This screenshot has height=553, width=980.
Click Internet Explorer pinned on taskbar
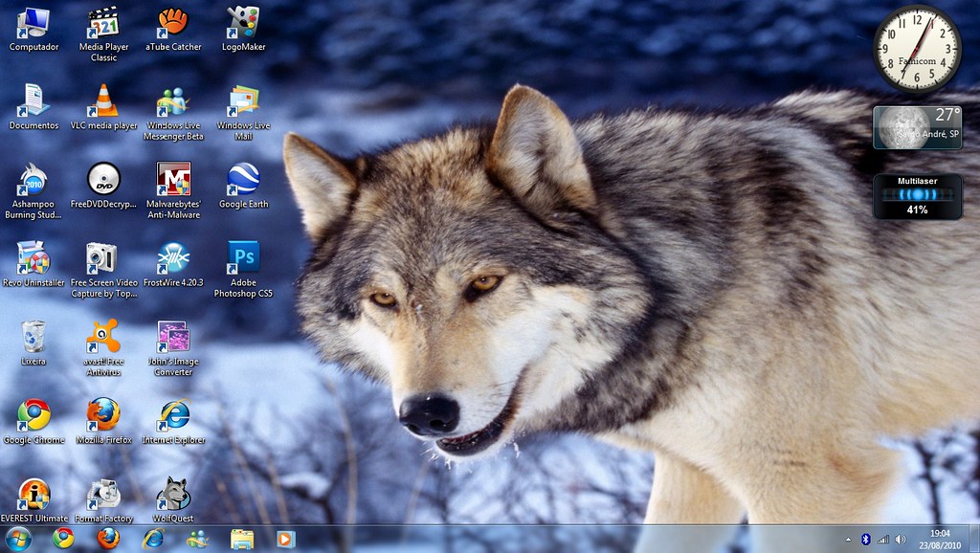[x=153, y=539]
